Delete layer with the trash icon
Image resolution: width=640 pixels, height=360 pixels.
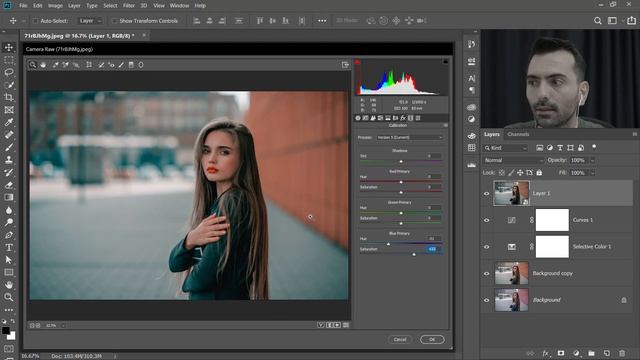(622, 353)
